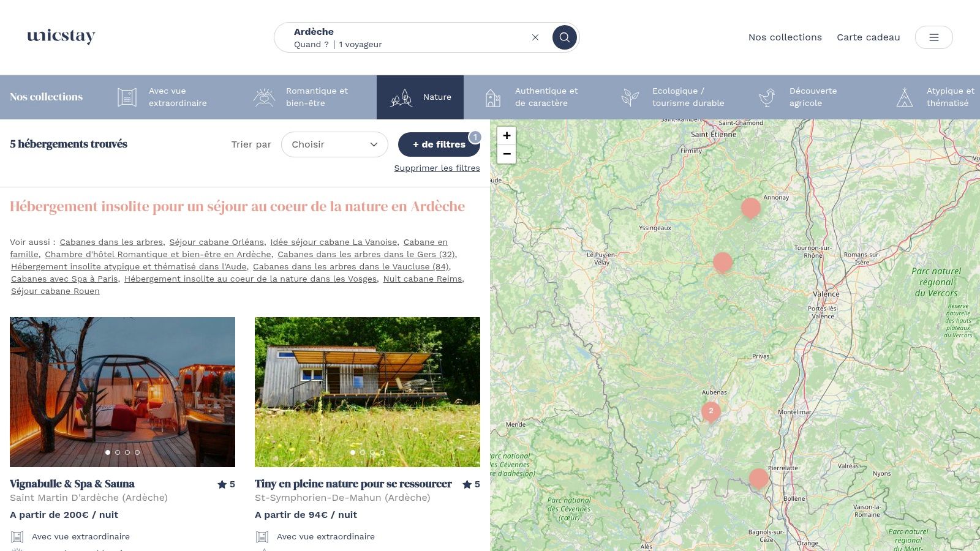Click 1 voyageur guest selector
Image resolution: width=980 pixels, height=551 pixels.
pos(360,44)
